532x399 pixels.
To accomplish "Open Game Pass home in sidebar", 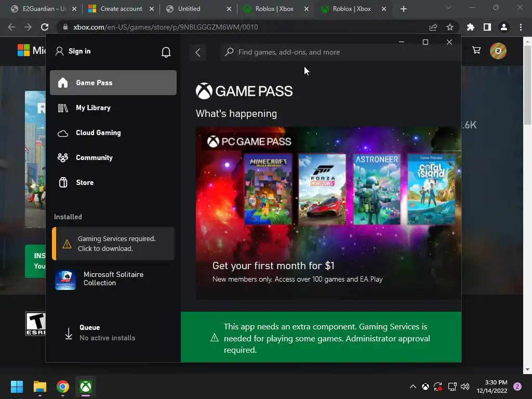I will point(113,83).
